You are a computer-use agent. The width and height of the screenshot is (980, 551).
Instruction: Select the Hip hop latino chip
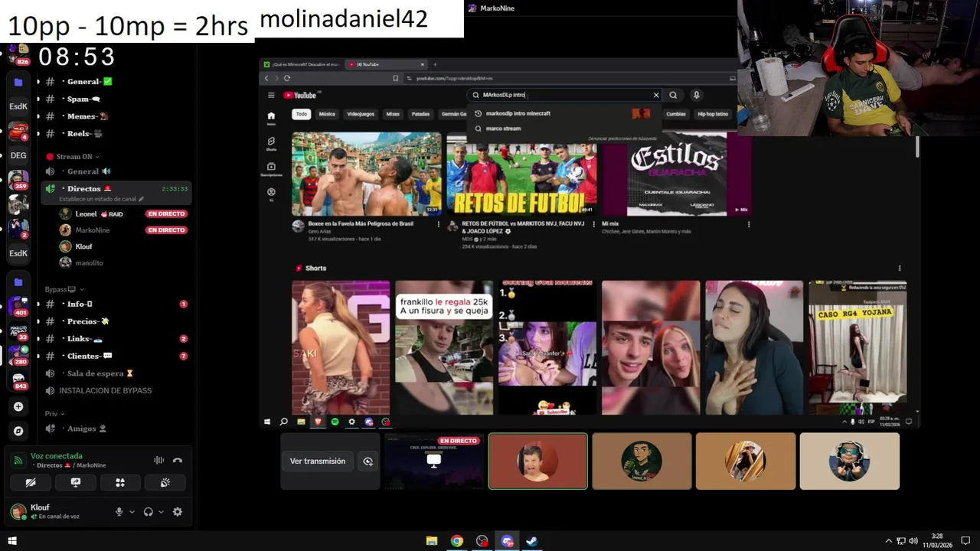[x=712, y=114]
